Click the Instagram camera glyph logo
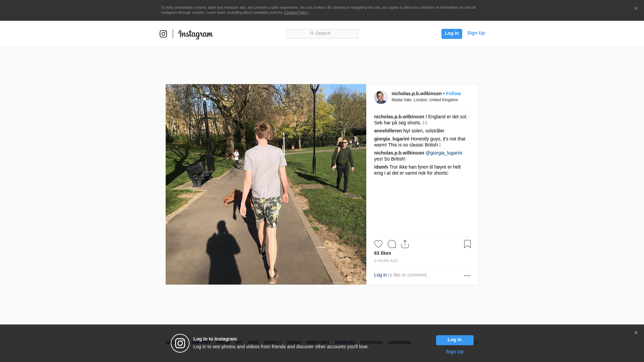This screenshot has height=362, width=644. (163, 34)
